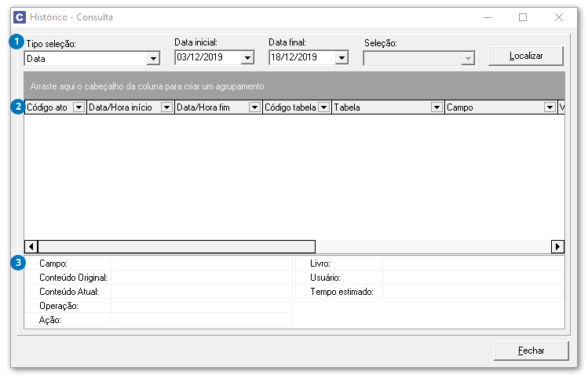Open filter arrow for Código ato column
This screenshot has height=378, width=588.
78,107
